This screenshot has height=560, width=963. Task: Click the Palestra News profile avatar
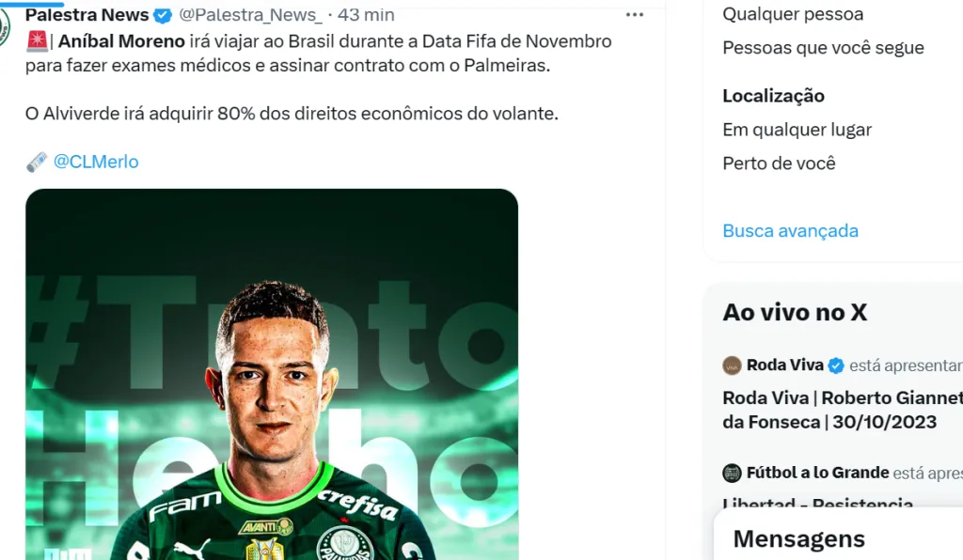[x=5, y=21]
